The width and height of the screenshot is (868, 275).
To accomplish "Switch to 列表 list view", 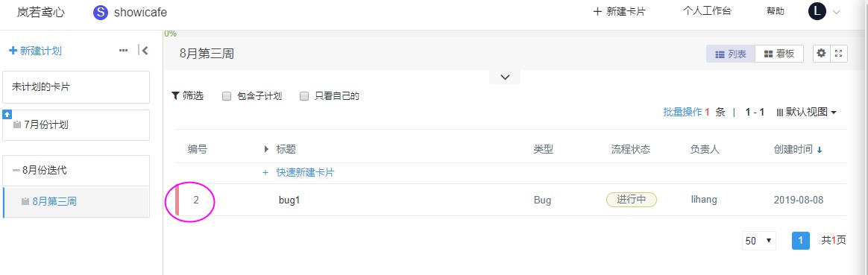I will click(731, 54).
